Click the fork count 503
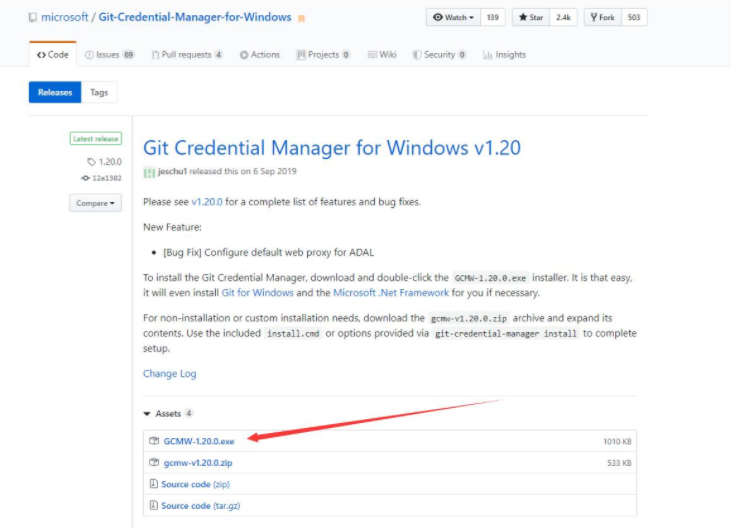 click(x=634, y=17)
